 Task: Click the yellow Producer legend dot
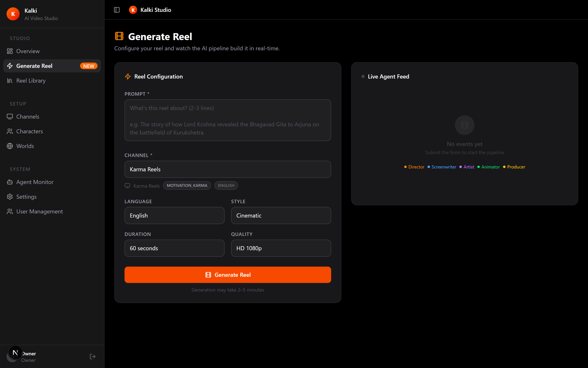coord(504,167)
